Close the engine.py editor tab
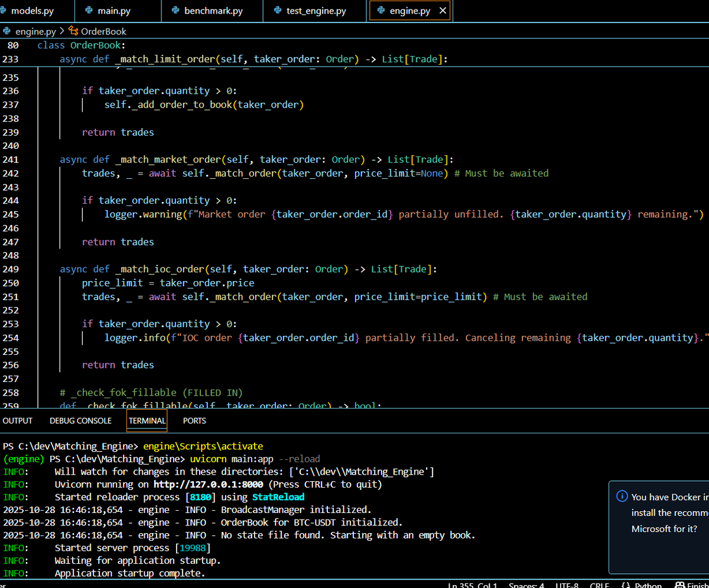709x588 pixels. (443, 11)
